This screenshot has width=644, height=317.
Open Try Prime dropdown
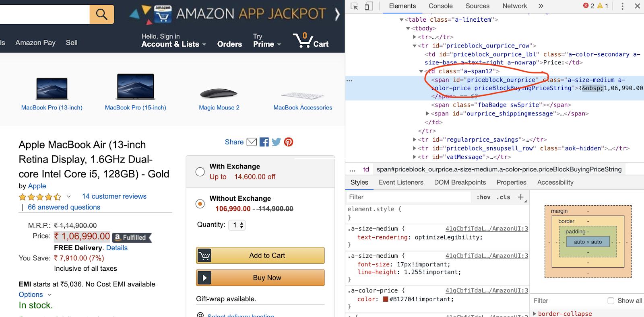[267, 40]
